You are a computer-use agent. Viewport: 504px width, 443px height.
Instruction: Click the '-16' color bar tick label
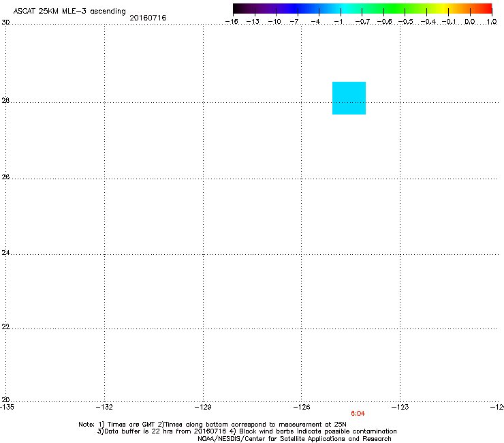click(x=232, y=22)
